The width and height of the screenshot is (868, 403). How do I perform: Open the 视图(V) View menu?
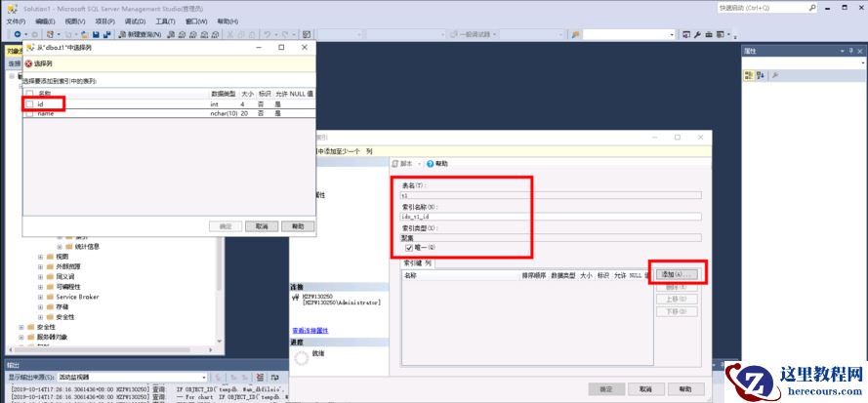(x=75, y=21)
